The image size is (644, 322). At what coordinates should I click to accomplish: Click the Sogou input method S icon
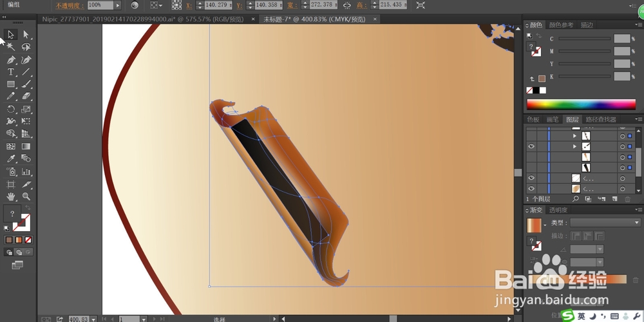(568, 316)
